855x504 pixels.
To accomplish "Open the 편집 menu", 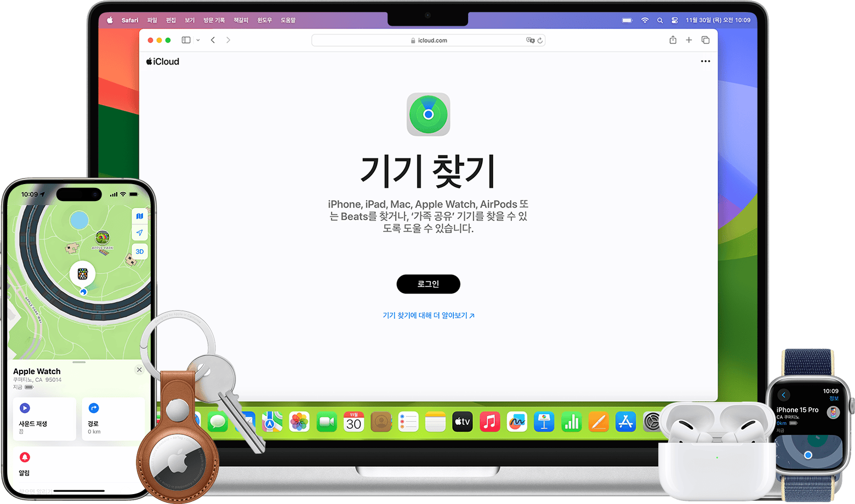I will click(171, 20).
